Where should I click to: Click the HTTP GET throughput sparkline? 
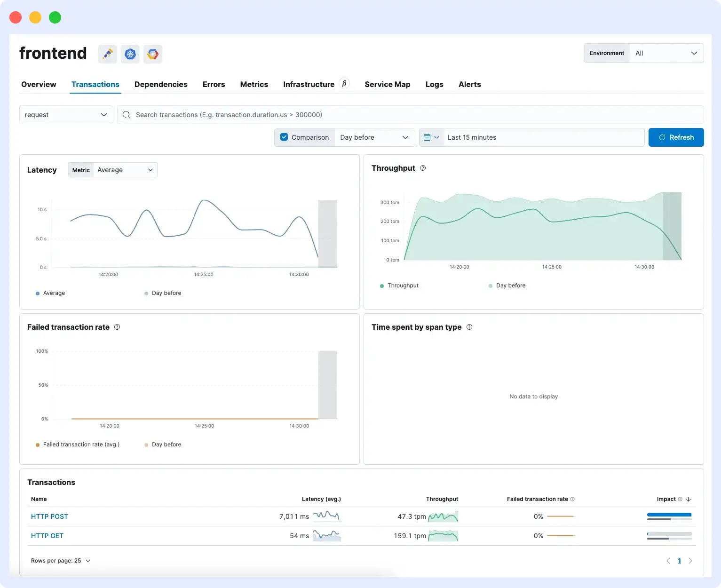pyautogui.click(x=443, y=535)
